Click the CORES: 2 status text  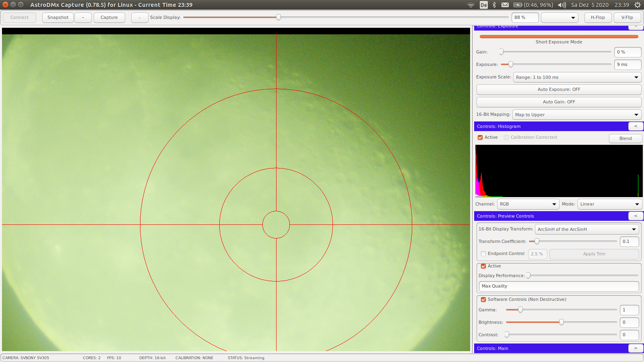92,358
